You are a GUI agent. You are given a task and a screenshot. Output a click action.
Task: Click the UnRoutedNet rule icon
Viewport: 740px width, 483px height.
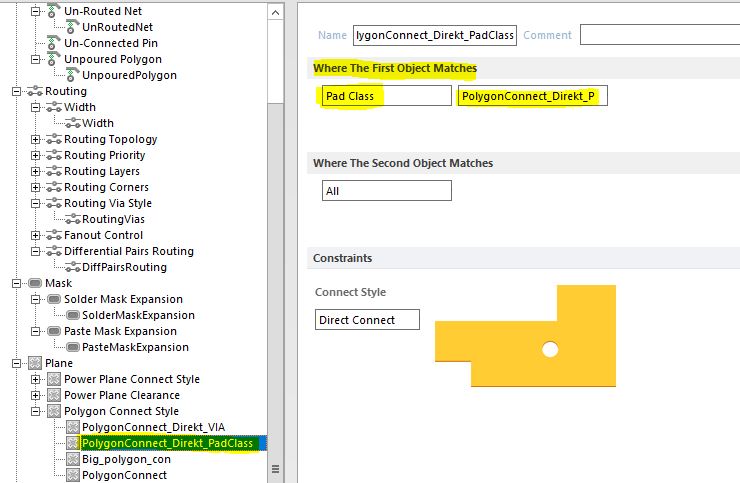72,27
